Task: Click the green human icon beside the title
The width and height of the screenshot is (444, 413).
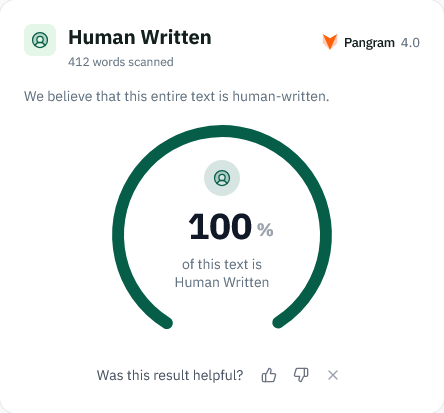Action: pyautogui.click(x=40, y=40)
